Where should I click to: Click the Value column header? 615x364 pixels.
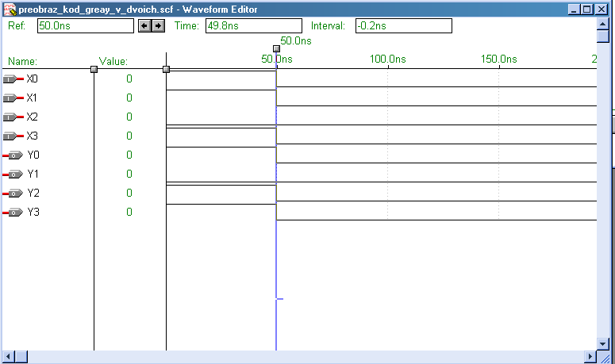point(113,62)
